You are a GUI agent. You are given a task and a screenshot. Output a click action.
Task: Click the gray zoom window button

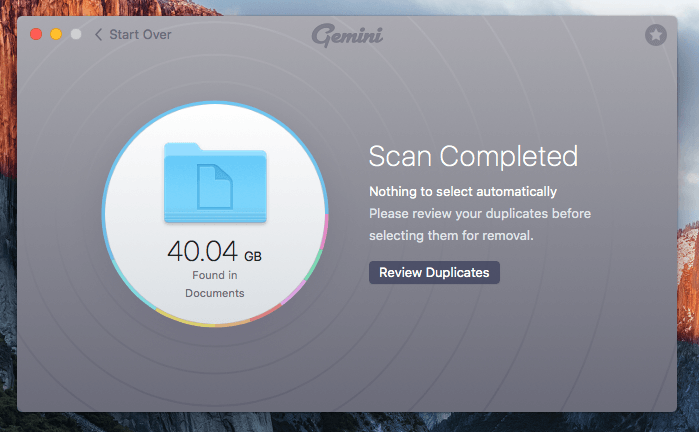pos(76,34)
